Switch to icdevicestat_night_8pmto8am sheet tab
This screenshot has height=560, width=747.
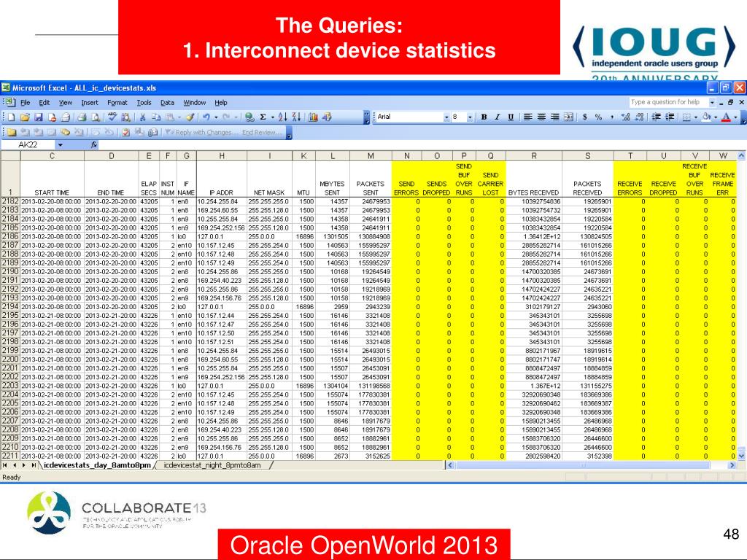(x=212, y=465)
